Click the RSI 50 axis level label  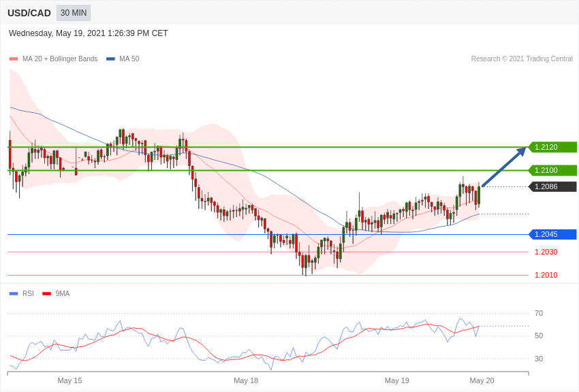click(539, 336)
